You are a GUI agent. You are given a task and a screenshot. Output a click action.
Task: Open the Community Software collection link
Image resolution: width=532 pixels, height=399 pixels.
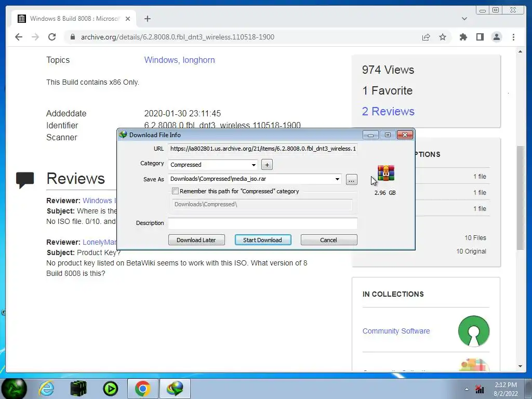click(396, 331)
